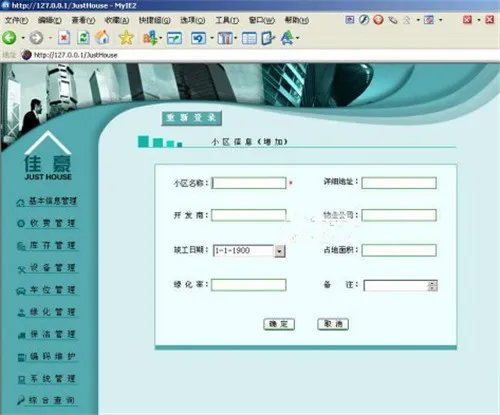
Task: Click the rightmost blue toolbar icon with printer
Action: [x=287, y=38]
